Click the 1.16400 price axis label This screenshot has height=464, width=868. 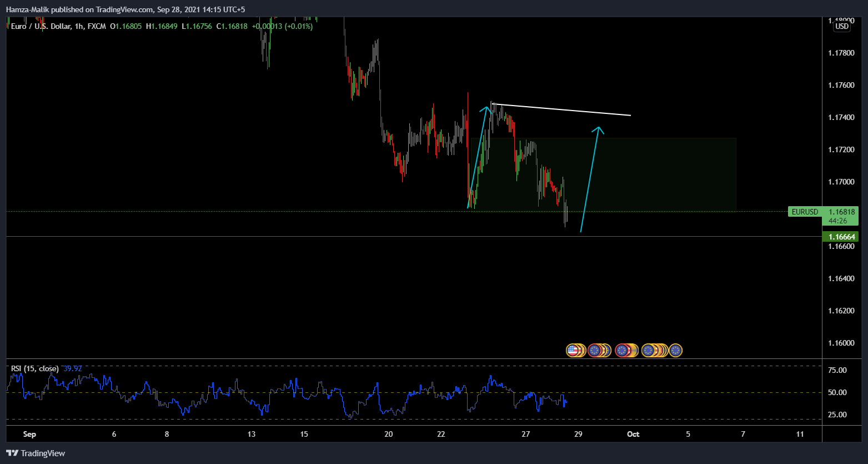click(841, 278)
